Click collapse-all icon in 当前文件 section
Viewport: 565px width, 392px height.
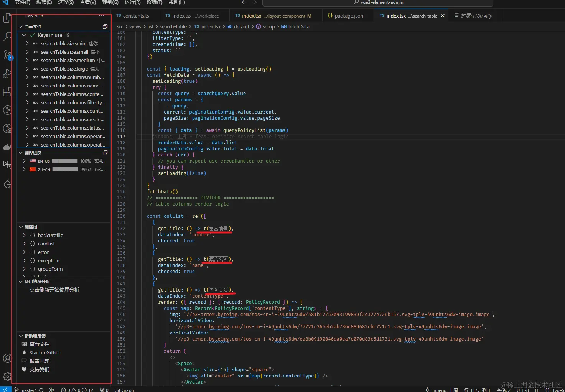tap(105, 26)
